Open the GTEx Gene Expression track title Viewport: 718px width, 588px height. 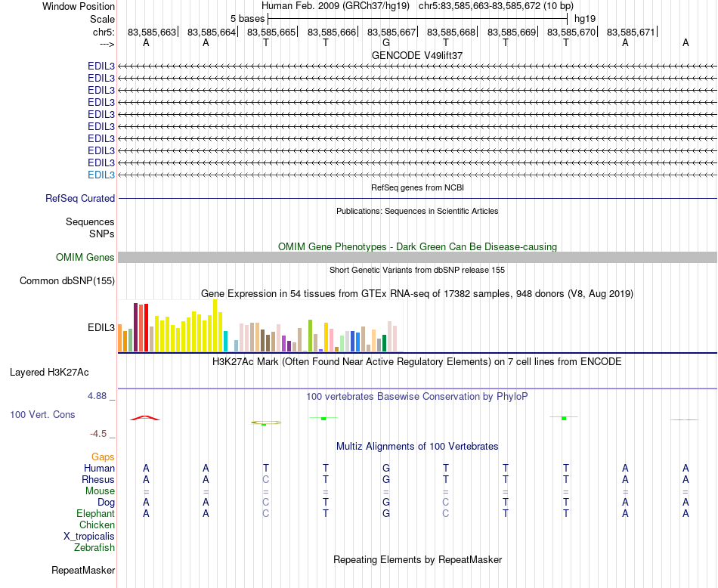[x=417, y=293]
